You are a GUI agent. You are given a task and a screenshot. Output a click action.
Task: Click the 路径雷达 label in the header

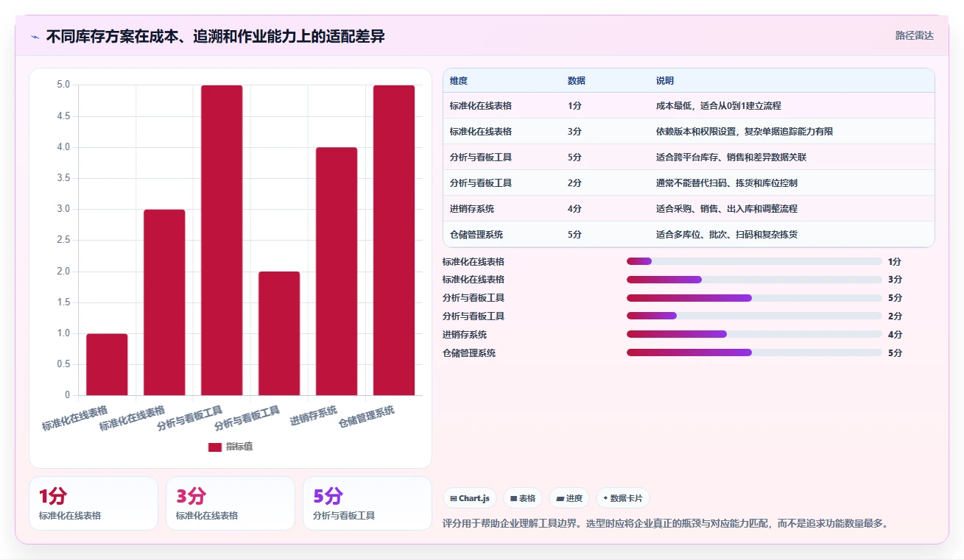(x=914, y=35)
